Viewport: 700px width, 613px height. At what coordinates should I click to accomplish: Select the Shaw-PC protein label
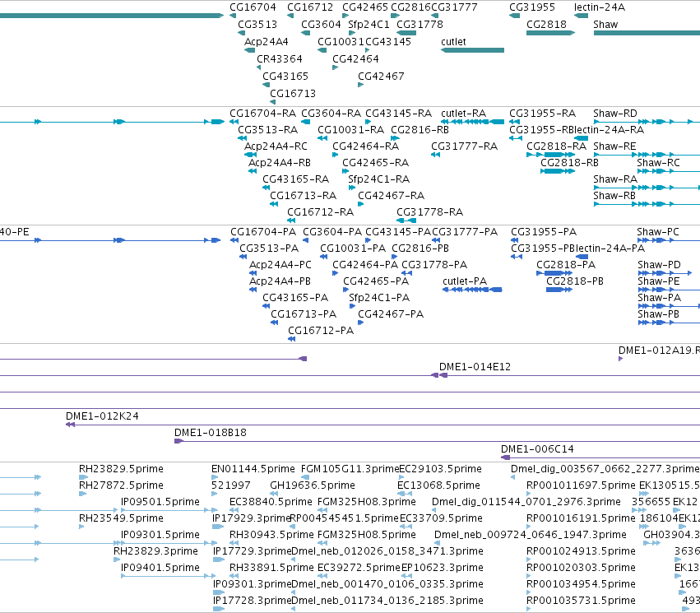(658, 232)
